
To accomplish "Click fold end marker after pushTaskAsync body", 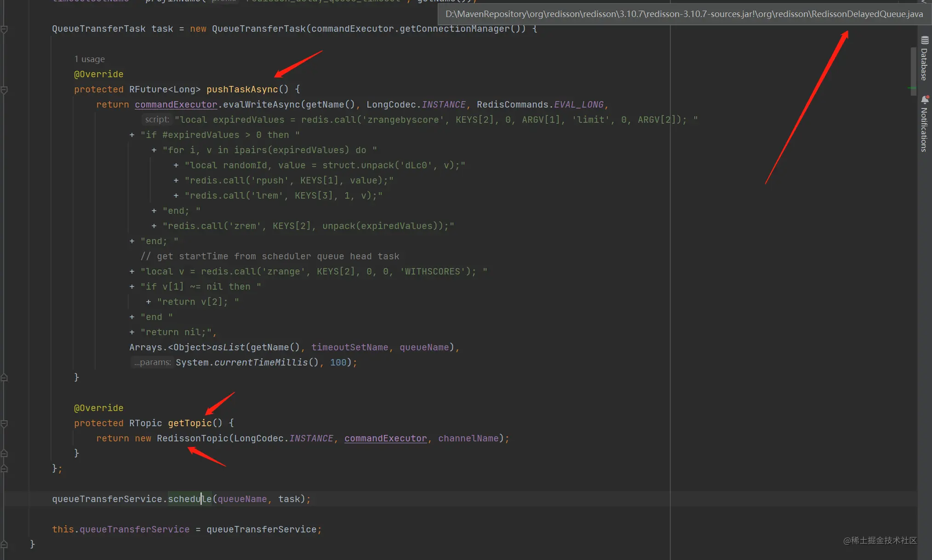I will pyautogui.click(x=4, y=377).
